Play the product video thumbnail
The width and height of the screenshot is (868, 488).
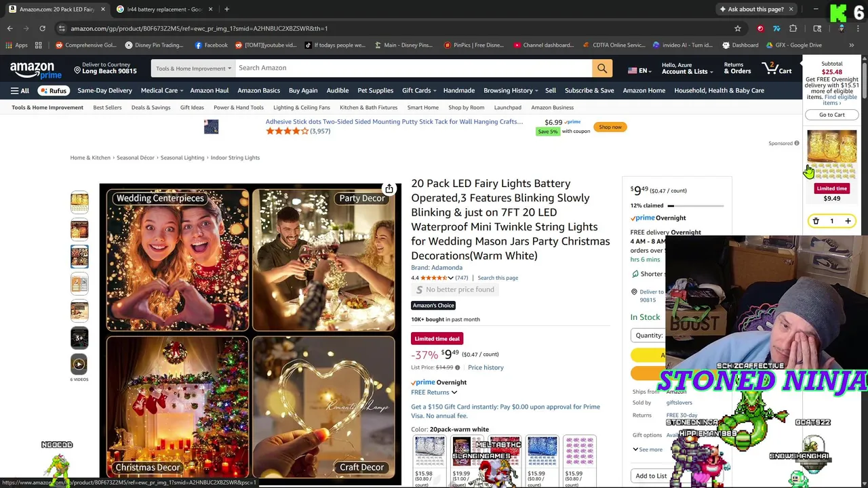tap(79, 365)
